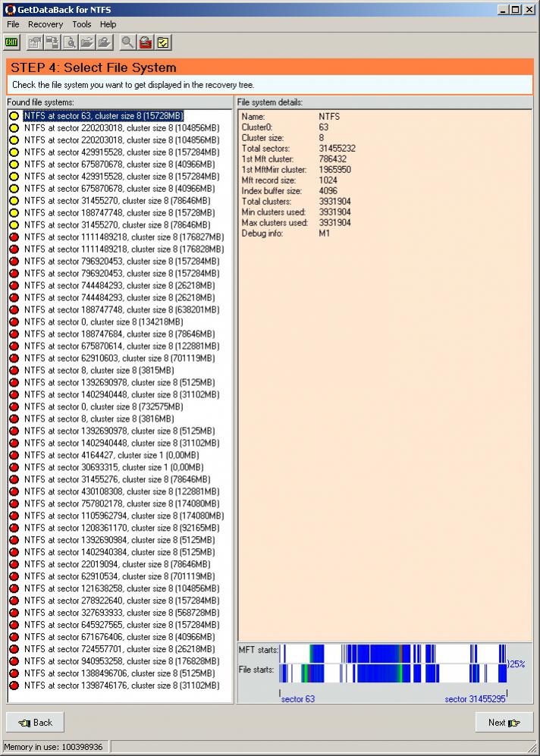The width and height of the screenshot is (540, 756).
Task: Select the red circle for sector 1111489218 (176827MB)
Action: (14, 237)
